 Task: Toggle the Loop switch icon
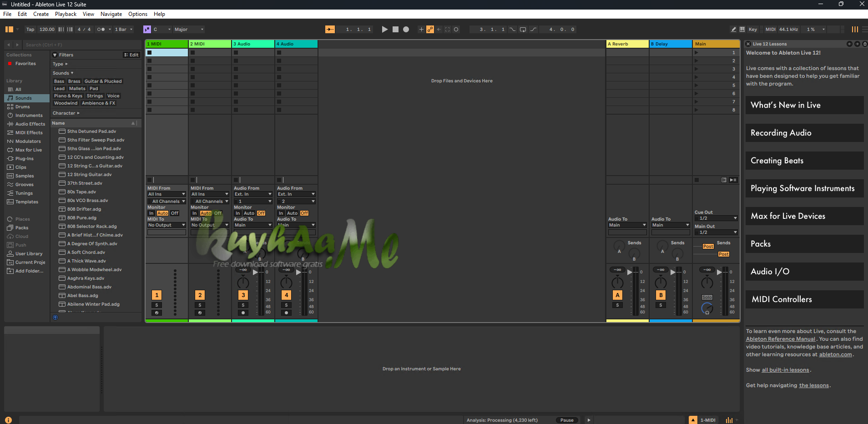[523, 29]
